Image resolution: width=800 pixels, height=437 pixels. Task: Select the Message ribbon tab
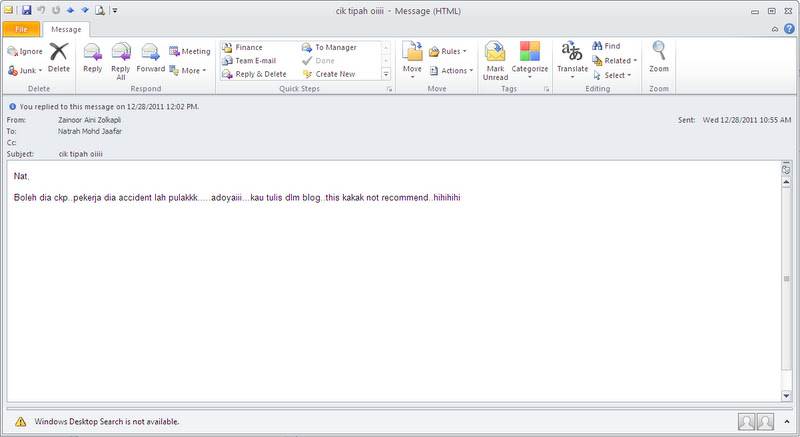(66, 30)
